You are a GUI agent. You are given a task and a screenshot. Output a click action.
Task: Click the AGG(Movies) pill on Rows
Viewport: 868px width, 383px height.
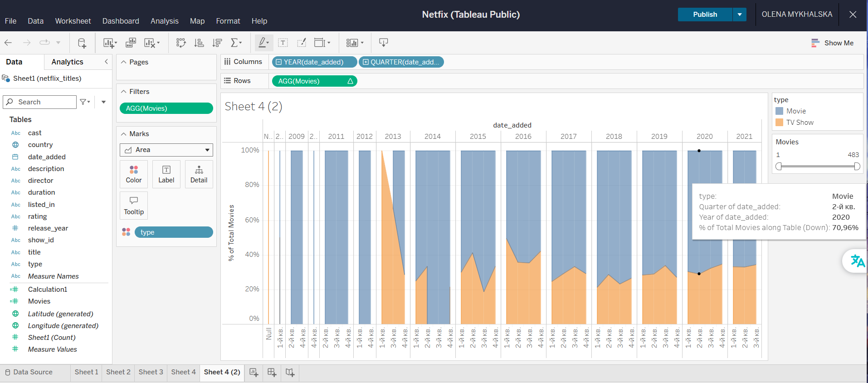[x=314, y=81]
